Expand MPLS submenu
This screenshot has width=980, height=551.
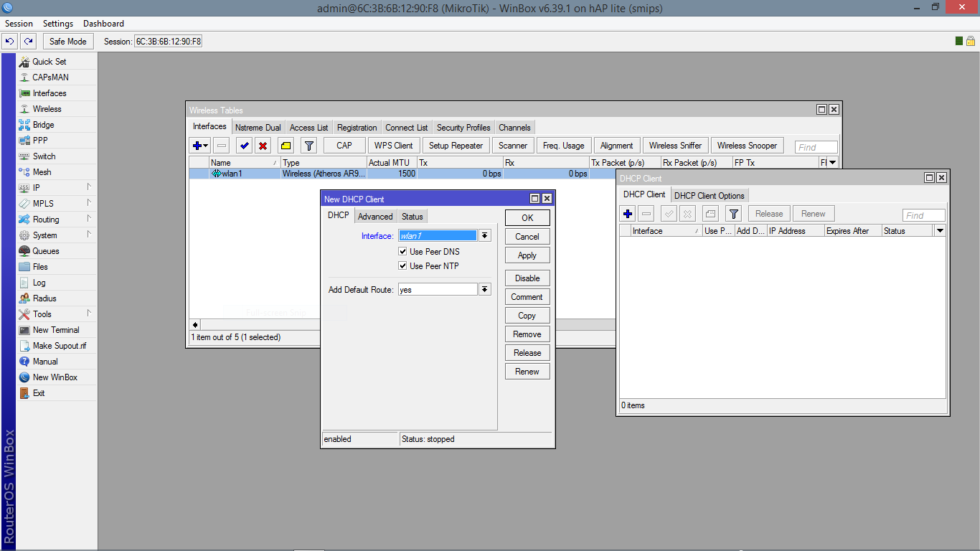89,203
